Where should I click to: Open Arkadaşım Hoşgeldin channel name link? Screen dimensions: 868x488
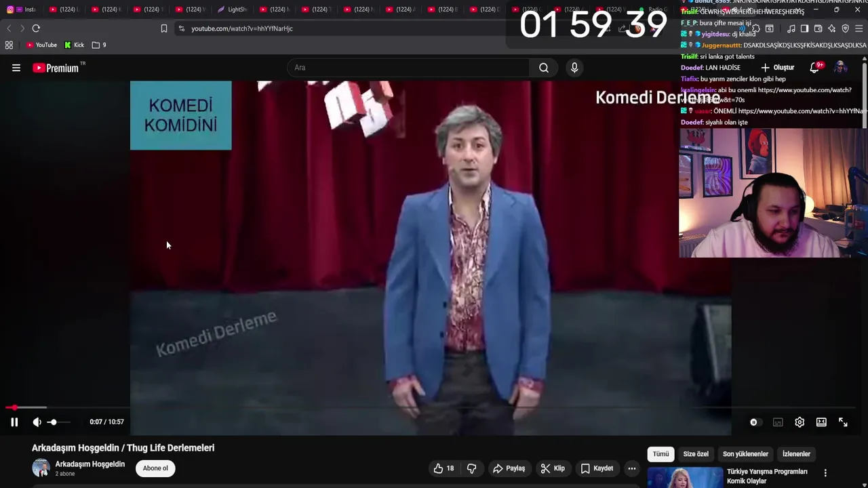tap(90, 464)
